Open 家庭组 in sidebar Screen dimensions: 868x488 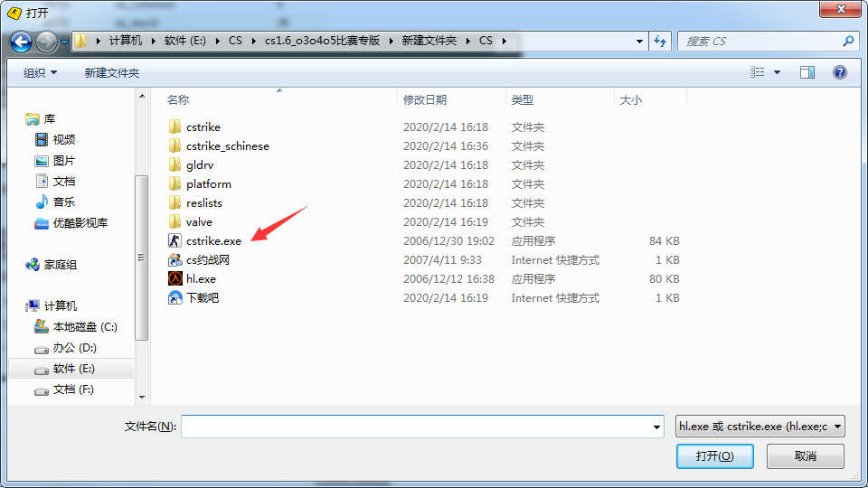click(60, 265)
